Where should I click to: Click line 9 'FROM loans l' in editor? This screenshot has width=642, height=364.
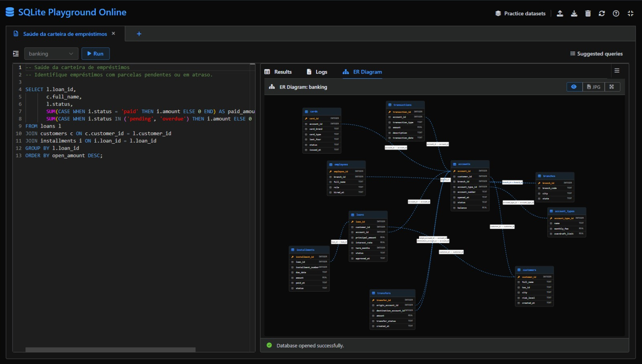[43, 126]
